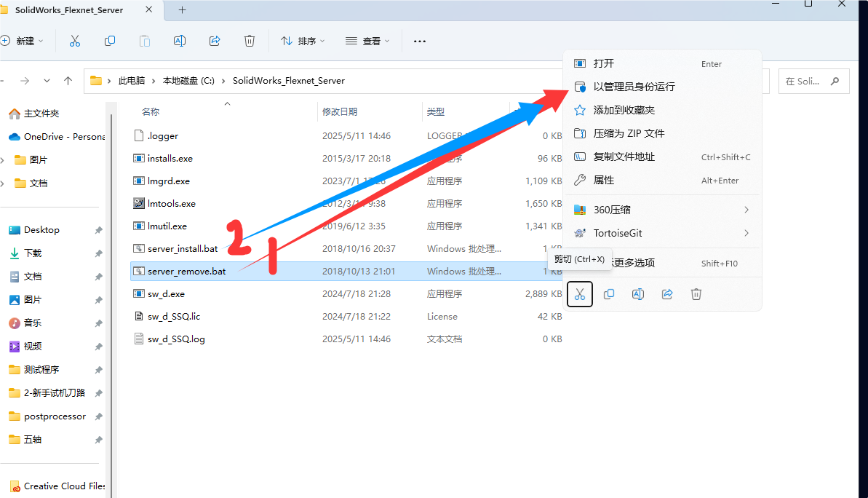The image size is (868, 498).
Task: Select 压缩为 ZIP 文件 in the context menu
Action: pos(663,133)
